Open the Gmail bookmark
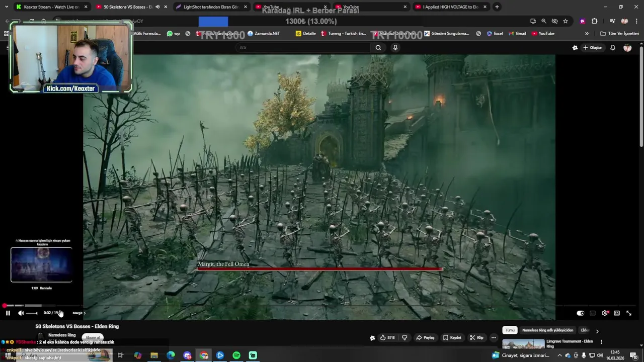 (517, 34)
